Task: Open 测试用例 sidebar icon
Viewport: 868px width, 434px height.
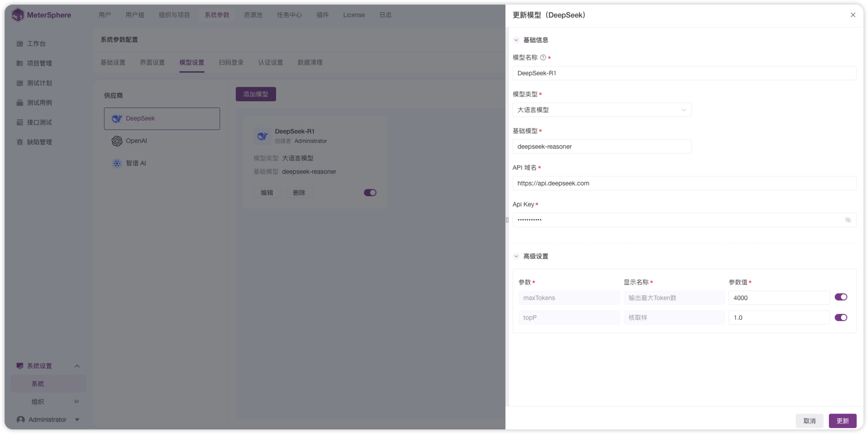Action: click(20, 103)
